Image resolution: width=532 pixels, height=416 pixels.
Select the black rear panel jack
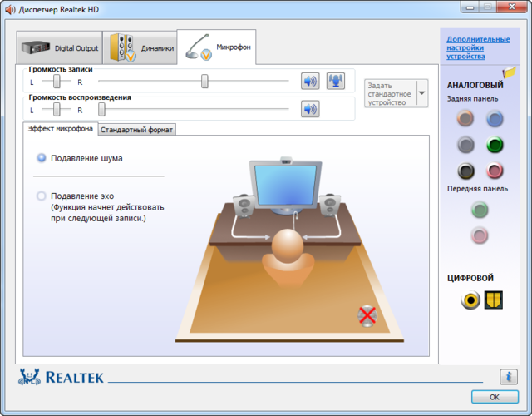coord(466,171)
